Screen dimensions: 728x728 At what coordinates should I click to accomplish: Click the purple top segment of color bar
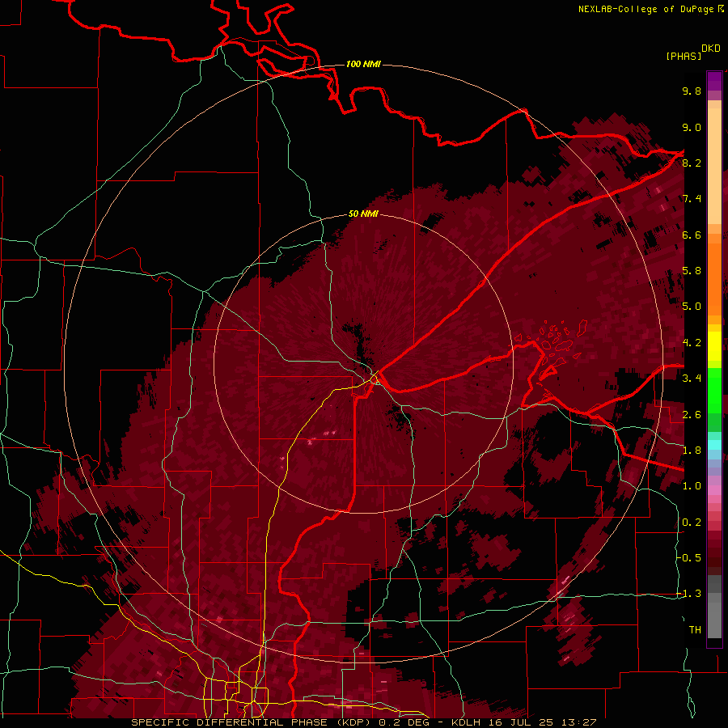point(714,81)
